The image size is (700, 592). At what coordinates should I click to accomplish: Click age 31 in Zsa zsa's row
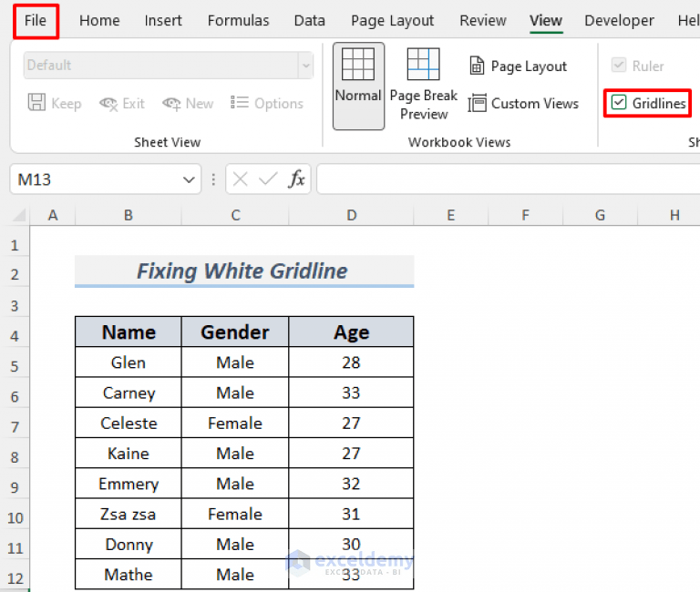click(351, 514)
